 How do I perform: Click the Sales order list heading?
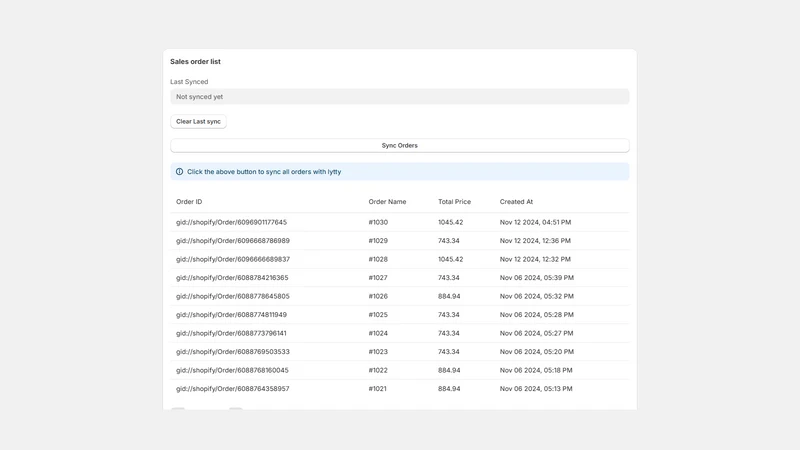(x=195, y=62)
